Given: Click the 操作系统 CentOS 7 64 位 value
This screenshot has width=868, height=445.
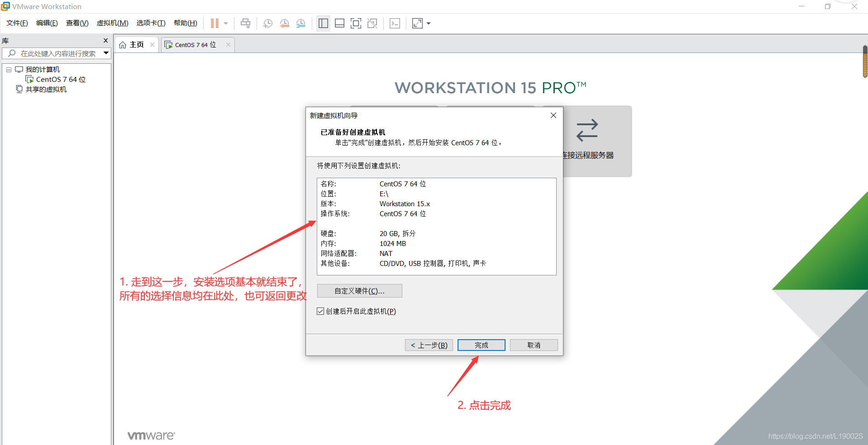Looking at the screenshot, I should 403,214.
